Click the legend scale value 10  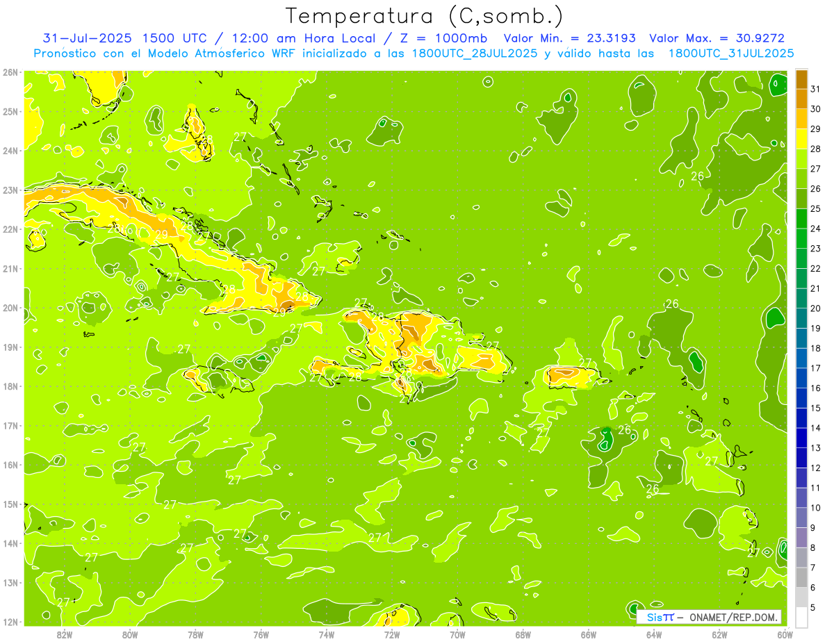[816, 508]
